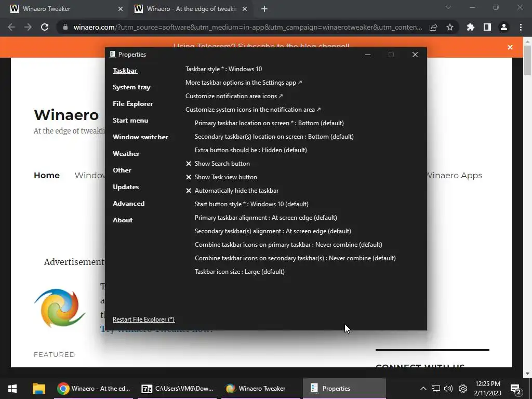Click the Winaero Tweaker swirl logo image
This screenshot has width=532, height=399.
(x=60, y=308)
